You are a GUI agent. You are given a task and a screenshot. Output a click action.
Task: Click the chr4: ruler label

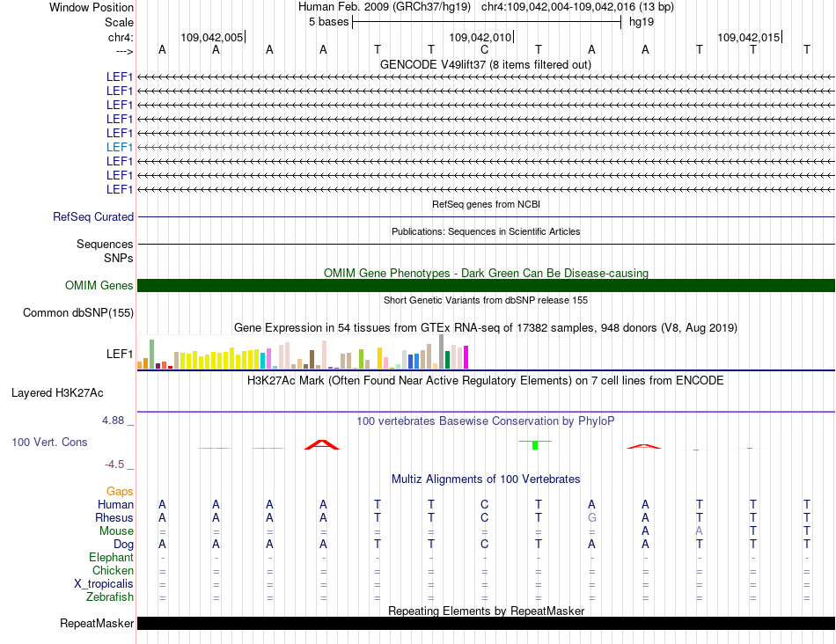point(121,37)
